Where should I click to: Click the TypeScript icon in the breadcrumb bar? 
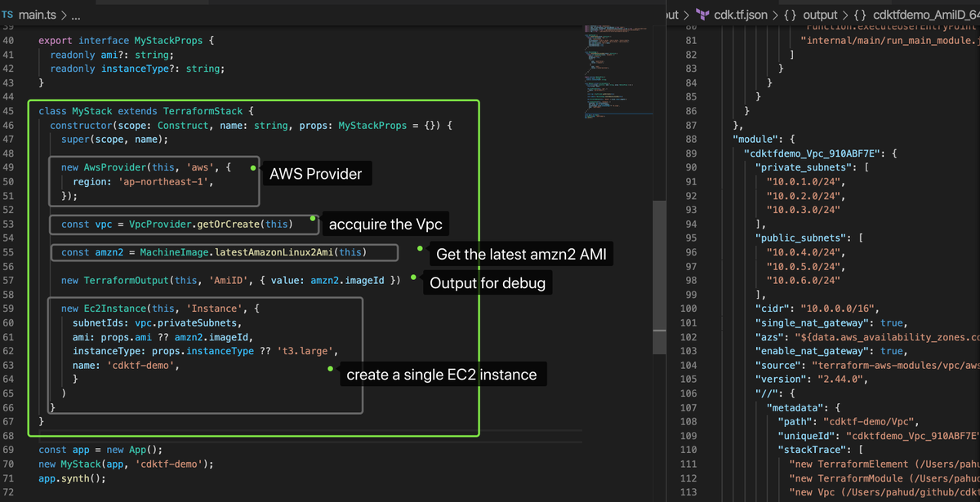tap(9, 14)
